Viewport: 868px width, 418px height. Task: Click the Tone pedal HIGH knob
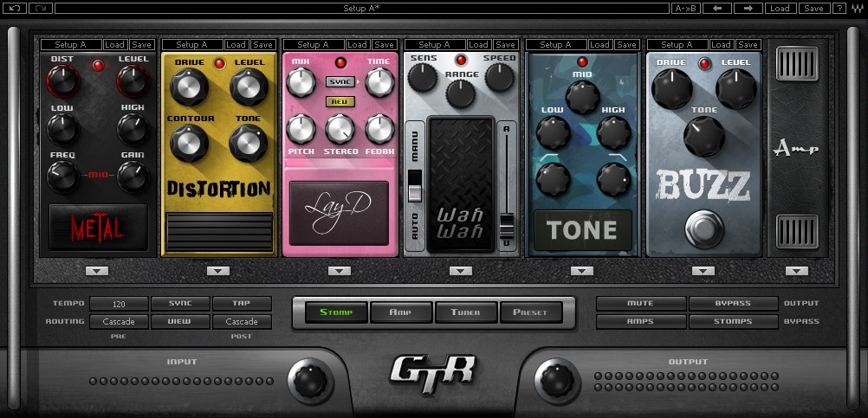click(613, 132)
